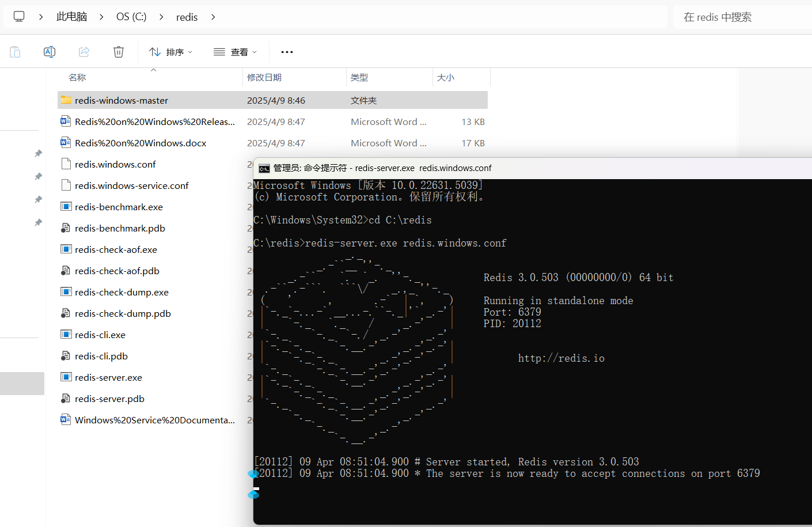The height and width of the screenshot is (527, 812).
Task: Select Windows%20Service%20Documenta... file icon
Action: pos(66,419)
